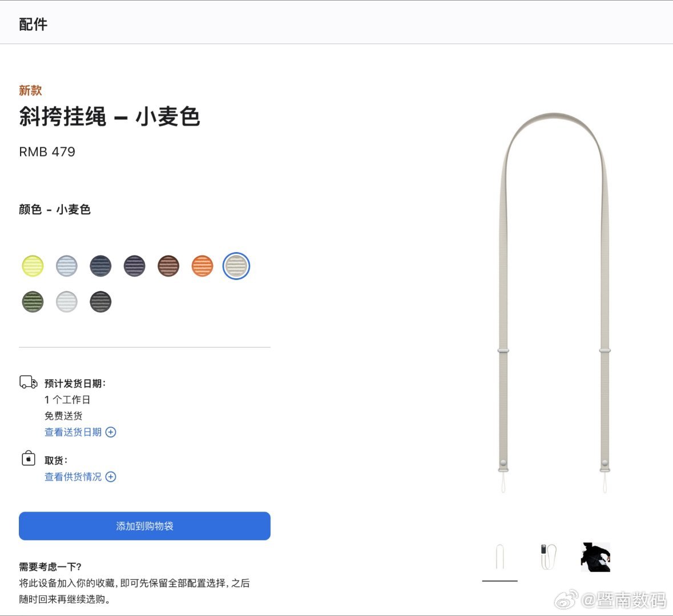Pick the orange strap color swatch
Viewport: 673px width, 616px height.
point(202,266)
